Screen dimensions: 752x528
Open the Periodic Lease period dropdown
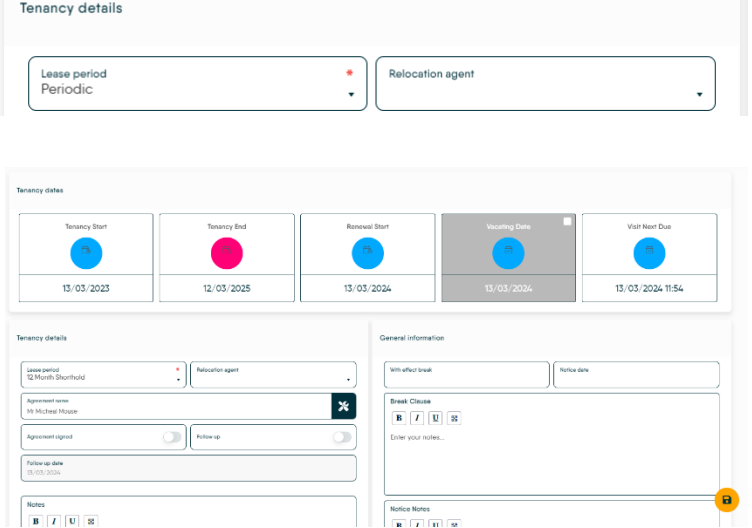pos(197,83)
